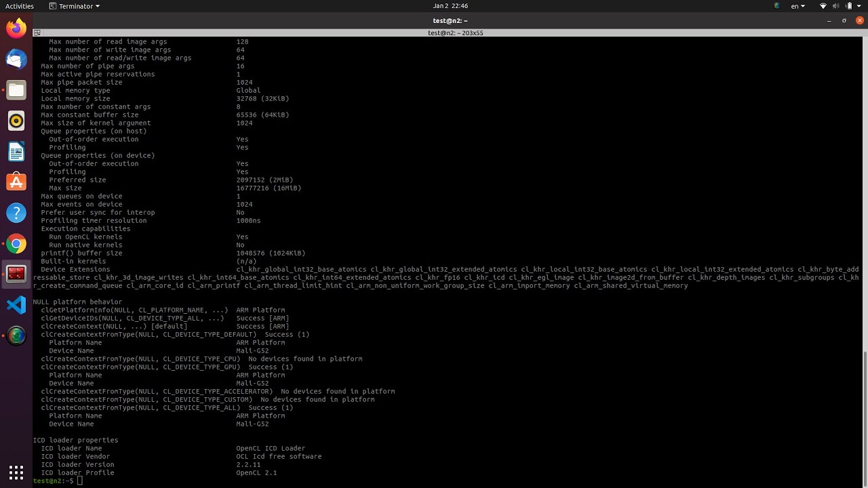Close the test@n2 terminal window
The width and height of the screenshot is (868, 488).
[x=861, y=21]
